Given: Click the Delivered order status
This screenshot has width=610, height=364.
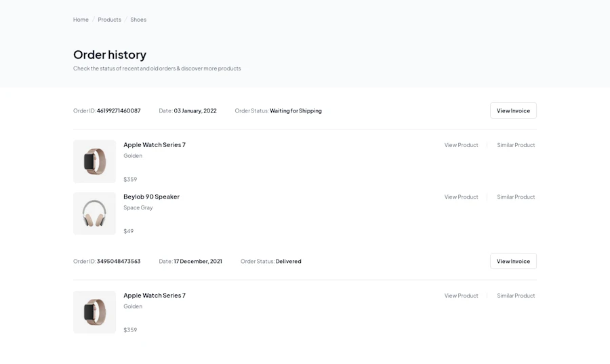Looking at the screenshot, I should 288,262.
